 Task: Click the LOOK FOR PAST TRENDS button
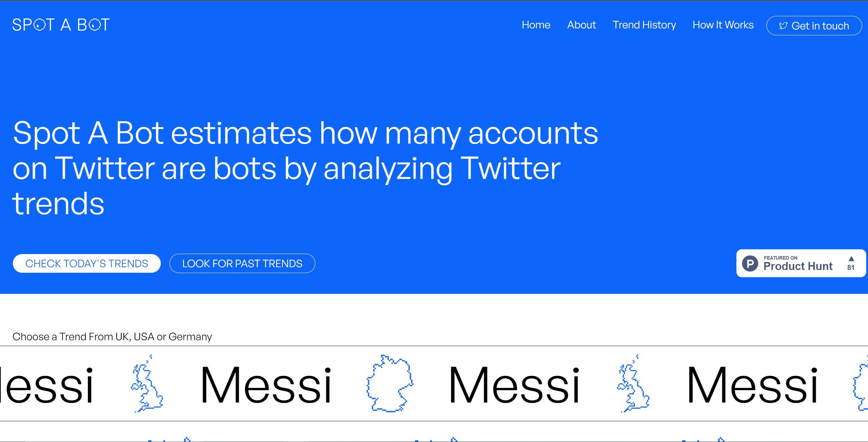click(242, 263)
